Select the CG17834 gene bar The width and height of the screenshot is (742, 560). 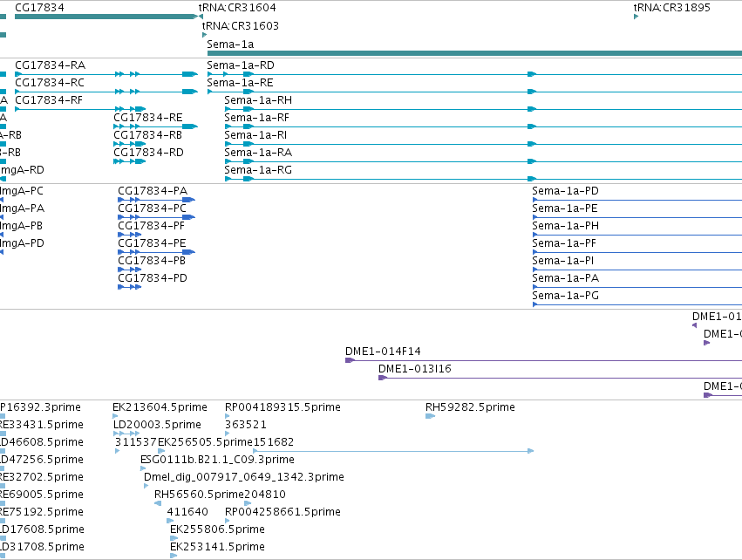[x=106, y=17]
